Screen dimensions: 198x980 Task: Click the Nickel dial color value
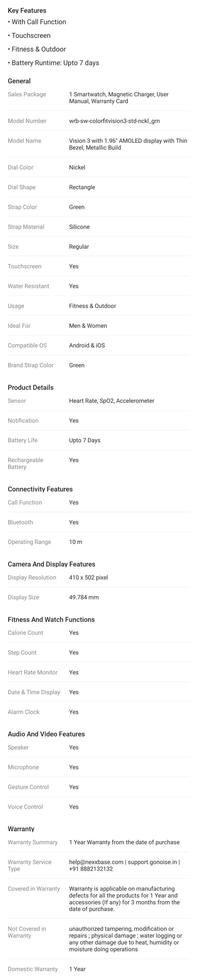(77, 167)
